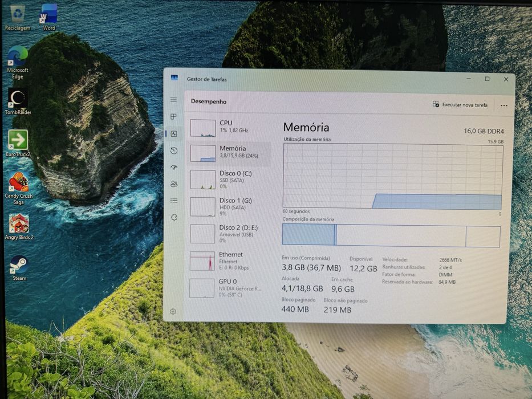Select the Candy Crush Saga shortcut
Image resolution: width=532 pixels, height=399 pixels.
click(x=19, y=189)
